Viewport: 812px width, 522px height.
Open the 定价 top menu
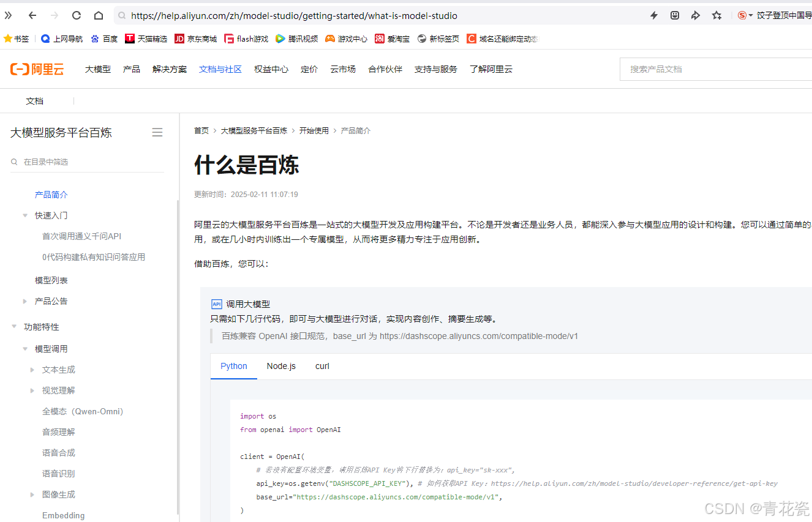309,69
